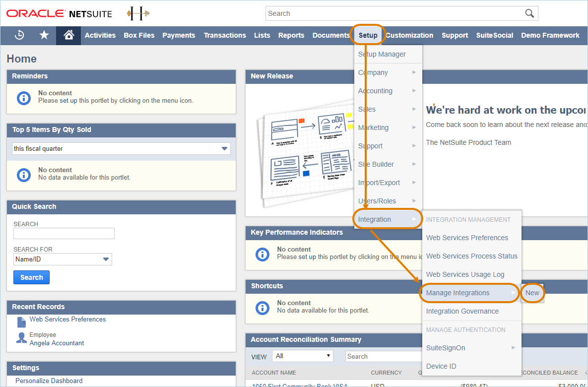Select the Integration menu item

click(x=388, y=219)
